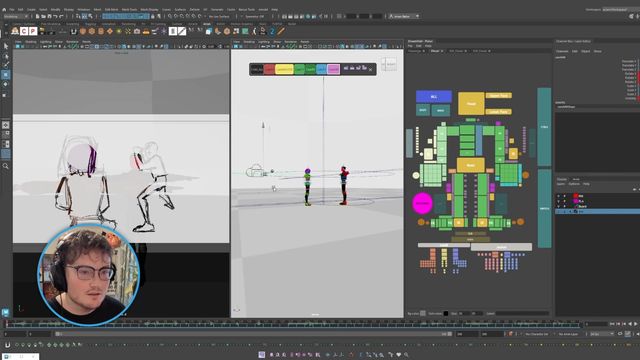Image resolution: width=640 pixels, height=360 pixels.
Task: Open the Arnold menu
Action: click(x=263, y=9)
